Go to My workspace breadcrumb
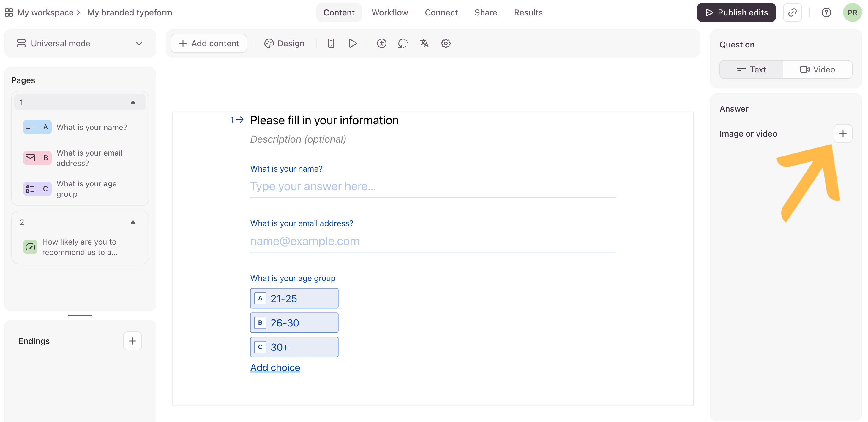The image size is (868, 422). (45, 12)
